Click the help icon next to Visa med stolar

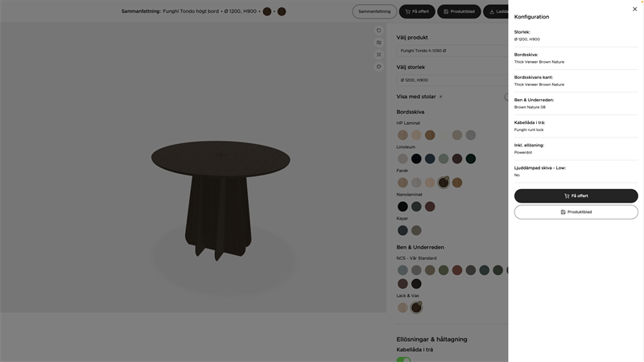click(440, 97)
